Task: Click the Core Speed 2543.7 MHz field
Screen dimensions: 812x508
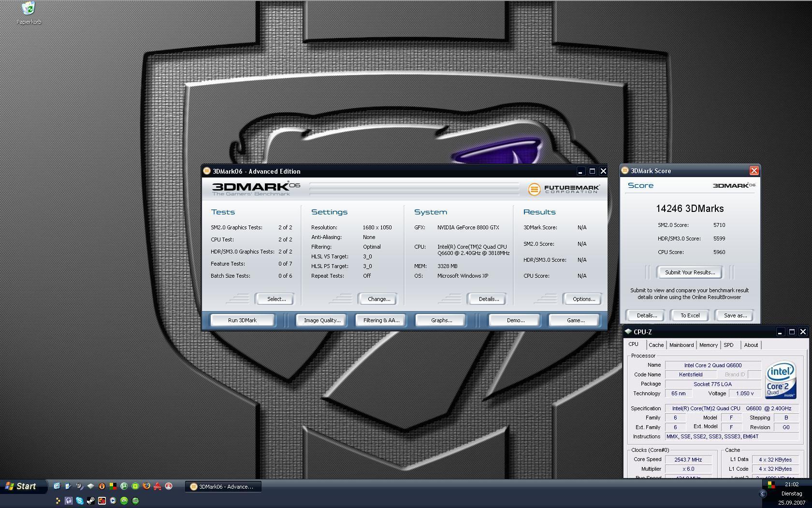Action: [x=688, y=460]
